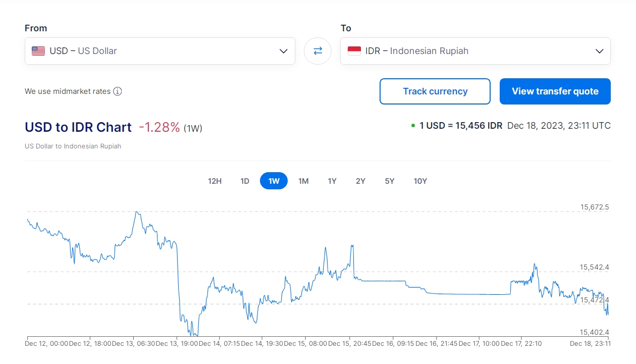Choose the 2Y chart range
Screen dimensions: 636x364
pyautogui.click(x=360, y=181)
